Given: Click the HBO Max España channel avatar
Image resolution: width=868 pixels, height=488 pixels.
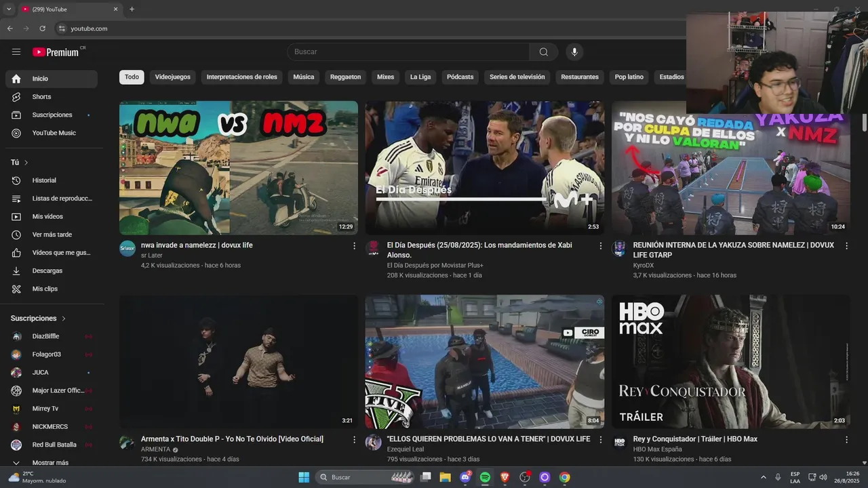Looking at the screenshot, I should 619,443.
